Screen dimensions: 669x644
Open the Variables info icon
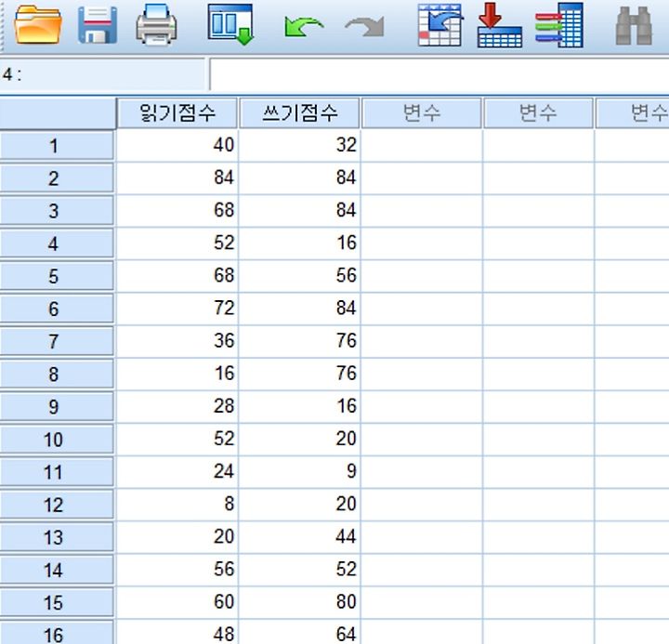tap(559, 25)
